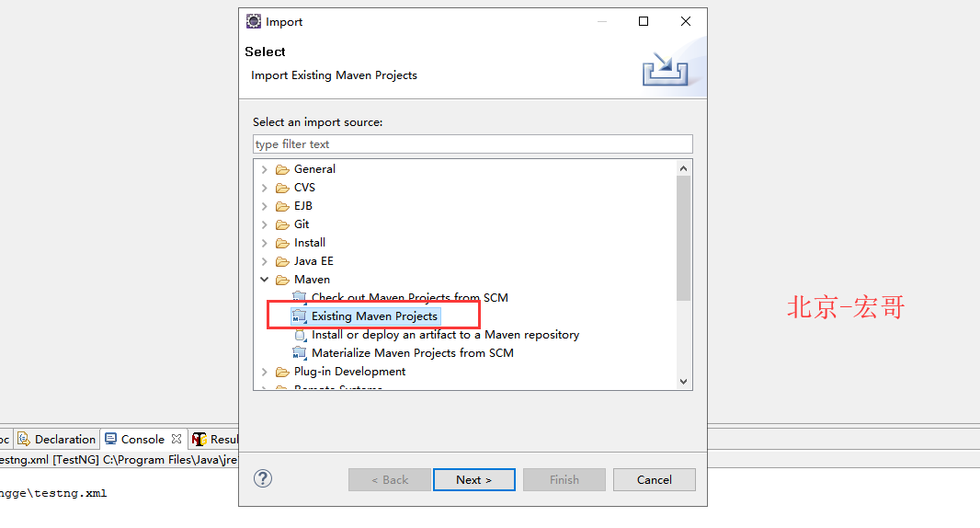Open the Results tab in Eclipse
The height and width of the screenshot is (528, 980).
tap(214, 439)
